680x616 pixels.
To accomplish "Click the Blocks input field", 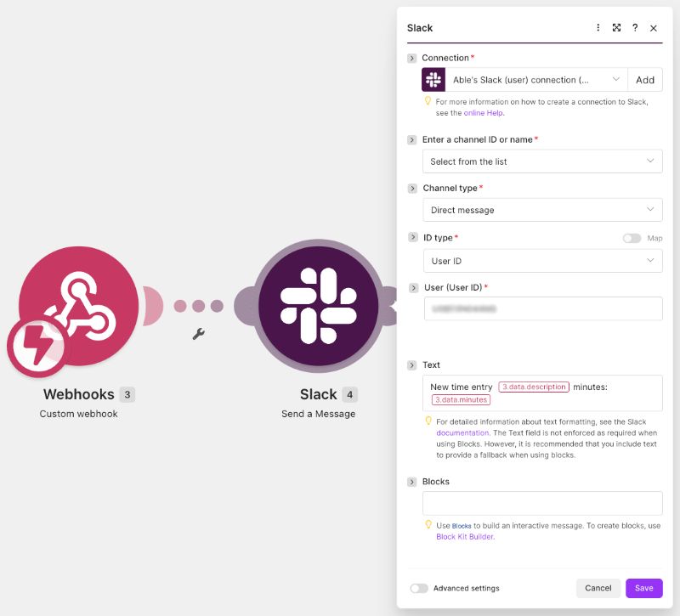I will tap(542, 503).
